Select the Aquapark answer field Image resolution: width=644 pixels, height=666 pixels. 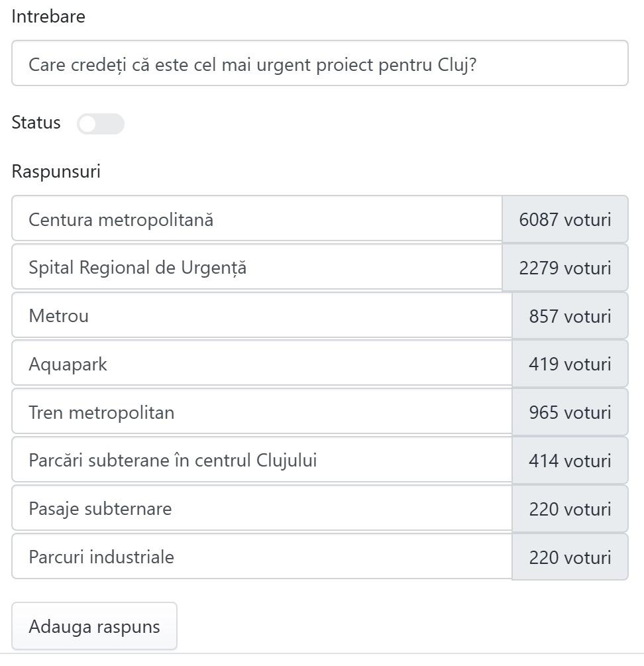click(x=262, y=364)
